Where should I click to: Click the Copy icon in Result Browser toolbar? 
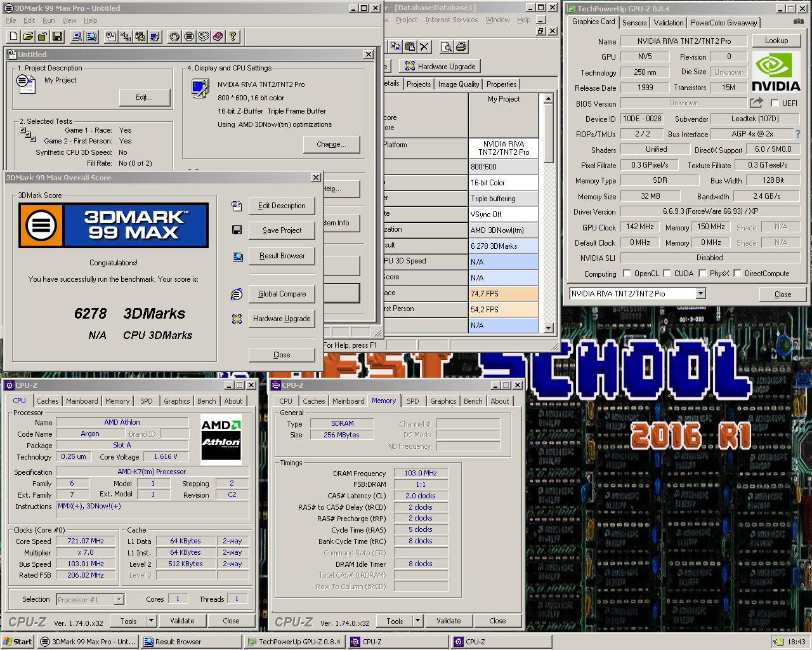point(395,46)
